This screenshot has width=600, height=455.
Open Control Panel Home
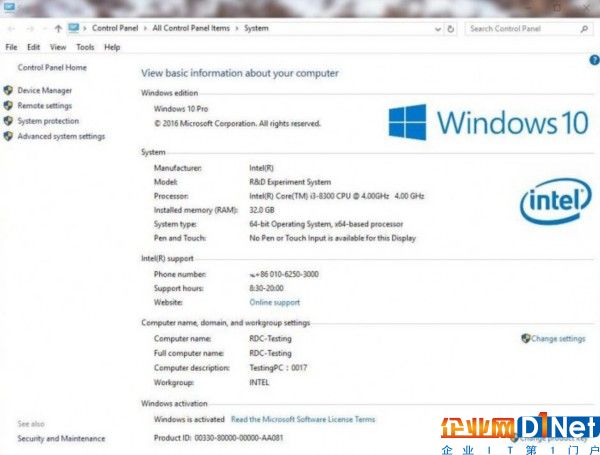(52, 68)
